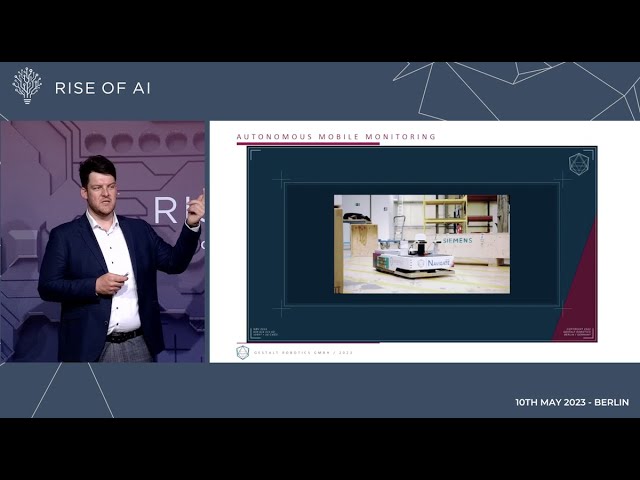
Task: Click the polyhedron icon in slide's top-right corner
Action: click(579, 164)
